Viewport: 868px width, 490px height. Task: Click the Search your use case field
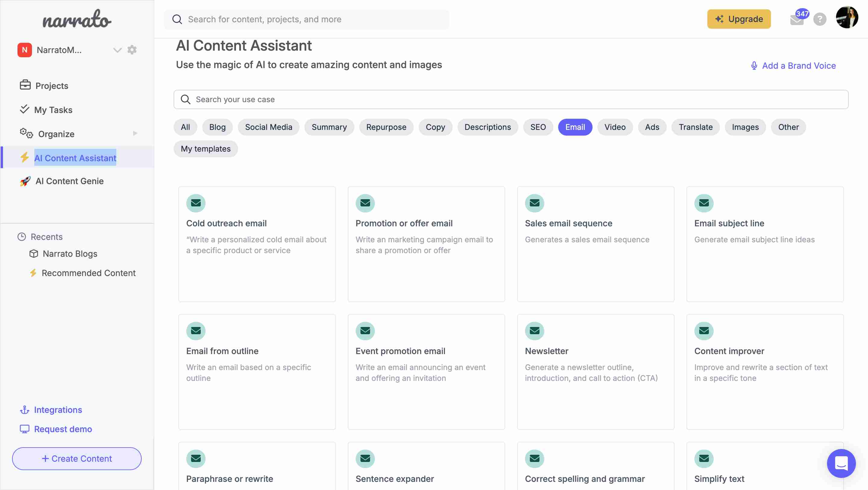tap(511, 99)
